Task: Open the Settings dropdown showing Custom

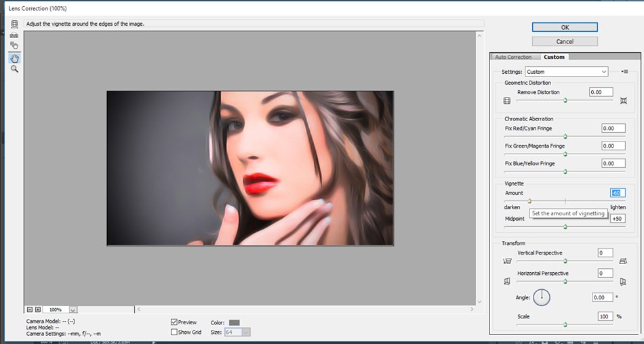Action: 566,72
